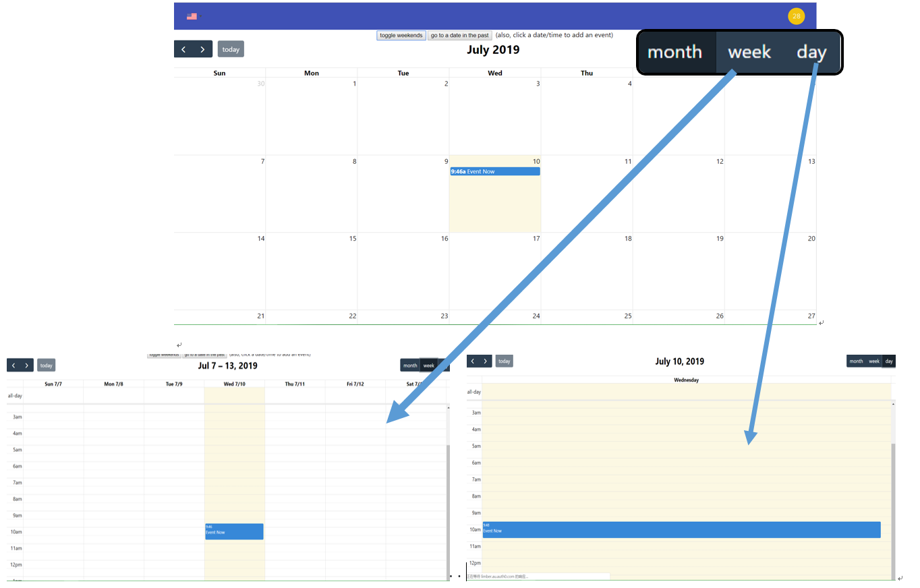920x588 pixels.
Task: Go to next month in July 2019 calendar
Action: click(202, 49)
